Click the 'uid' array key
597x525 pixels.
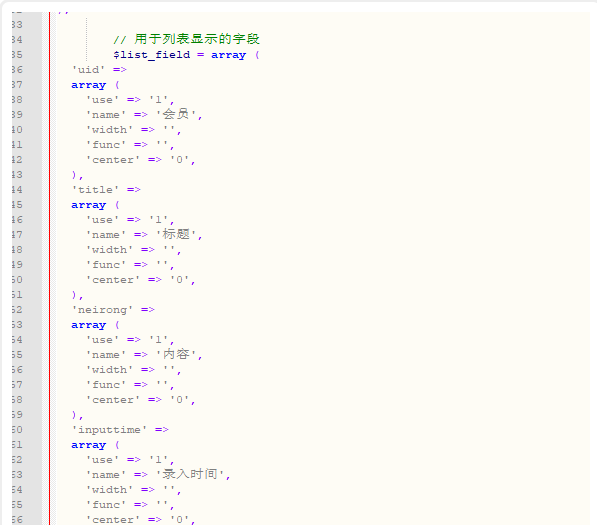pyautogui.click(x=88, y=70)
